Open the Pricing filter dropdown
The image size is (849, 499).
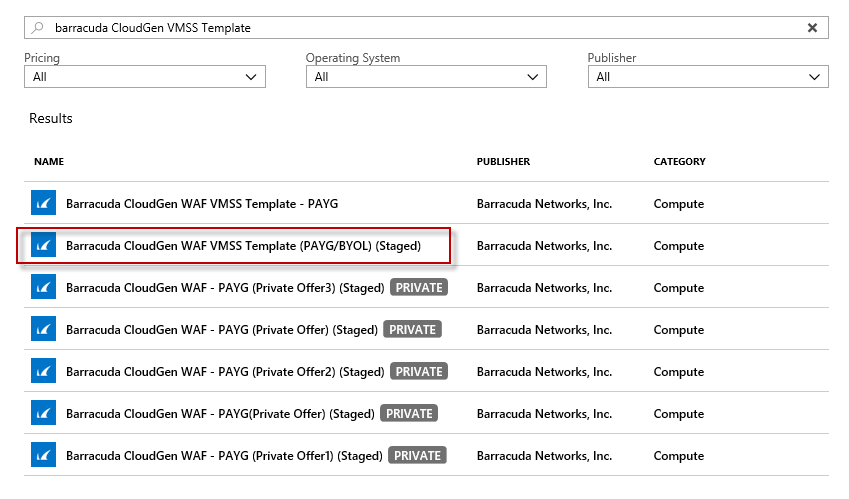[x=145, y=77]
